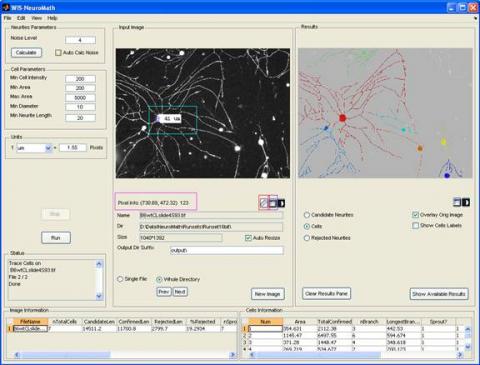Open the Help menu
Screen dimensions: 480x365
[x=52, y=18]
